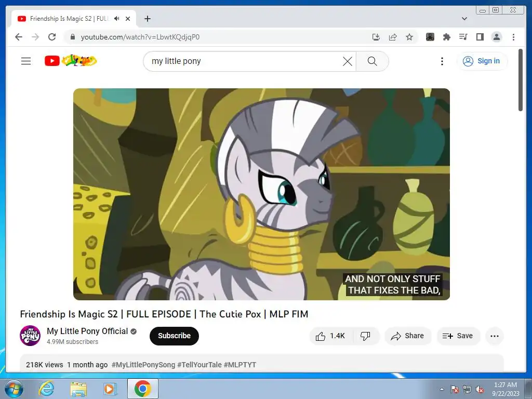
Task: Click the page vertical scrollbar thumb
Action: (521, 80)
